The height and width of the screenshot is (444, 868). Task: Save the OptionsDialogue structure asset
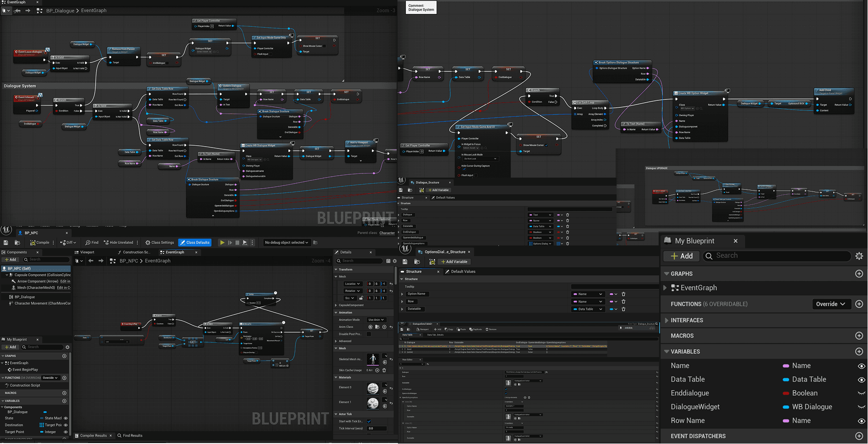pos(405,262)
